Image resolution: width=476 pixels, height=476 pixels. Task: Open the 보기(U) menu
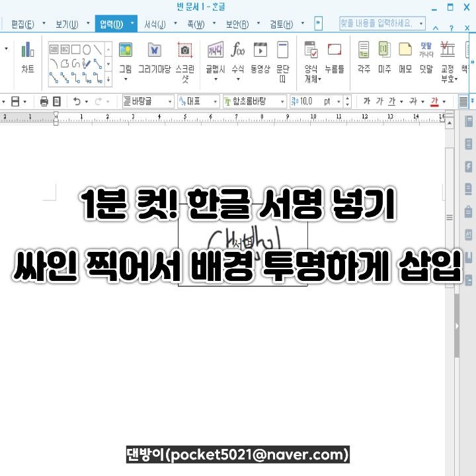(67, 24)
